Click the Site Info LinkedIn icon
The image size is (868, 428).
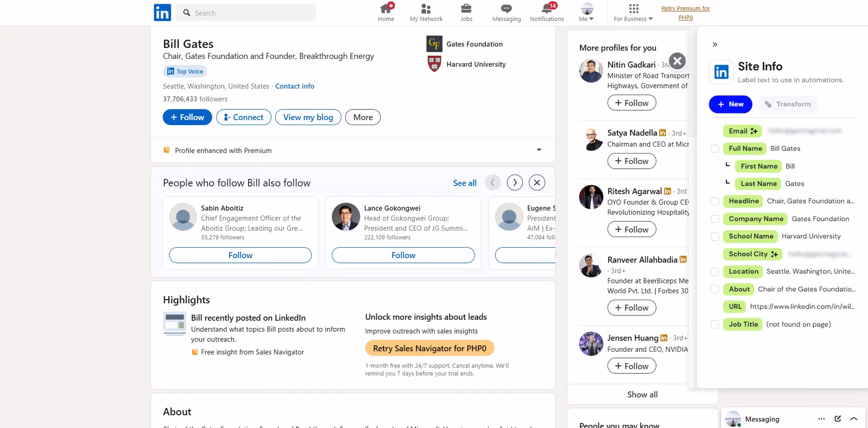(x=721, y=72)
